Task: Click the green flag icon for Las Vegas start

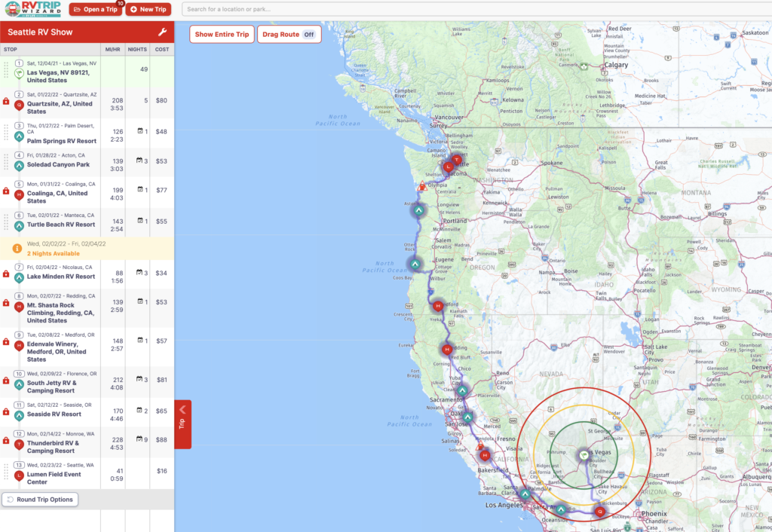Action: coord(19,74)
